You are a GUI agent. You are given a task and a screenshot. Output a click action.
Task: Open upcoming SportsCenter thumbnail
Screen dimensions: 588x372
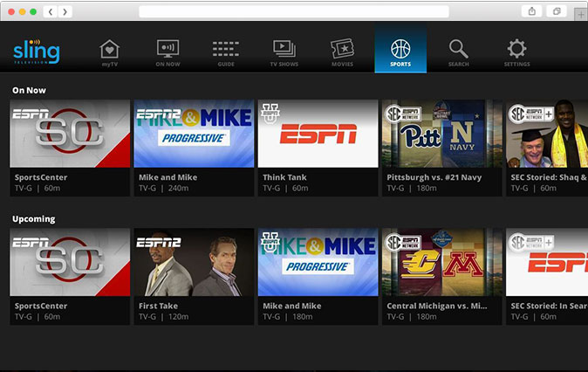[x=70, y=262]
